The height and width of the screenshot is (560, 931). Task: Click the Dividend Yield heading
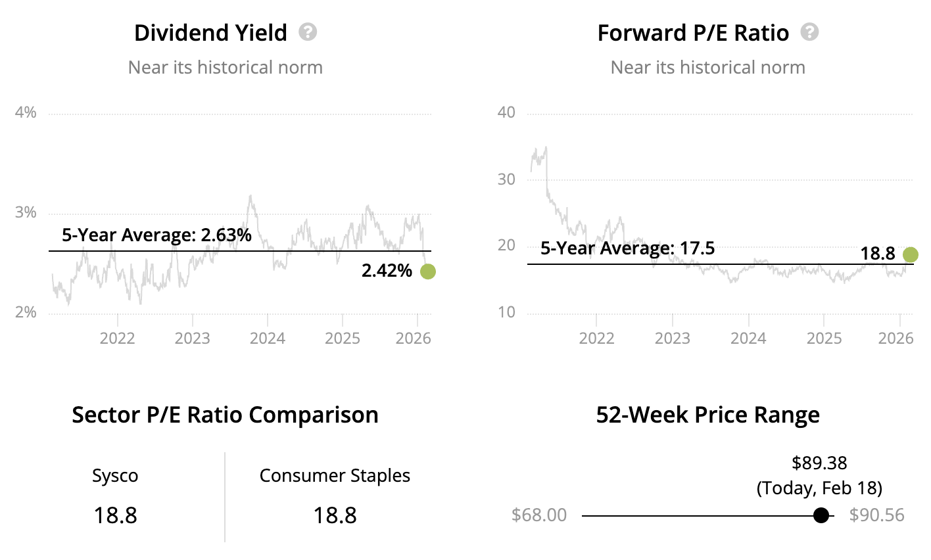(x=210, y=33)
